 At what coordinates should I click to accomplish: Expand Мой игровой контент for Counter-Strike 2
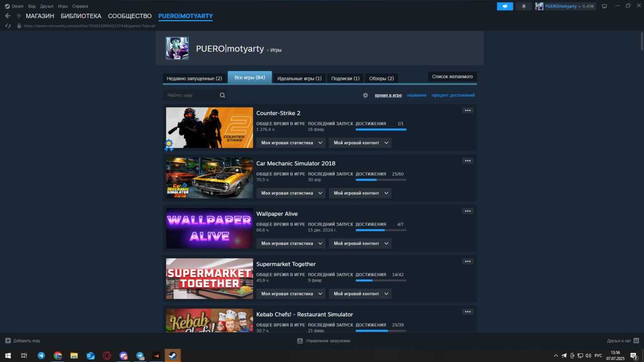point(360,142)
